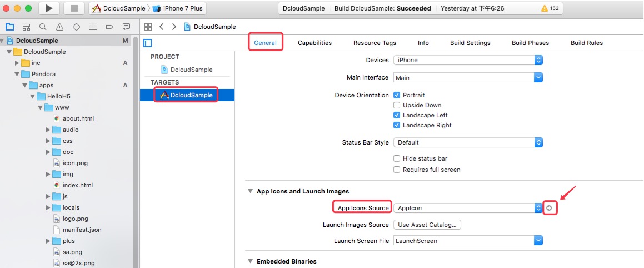Image resolution: width=644 pixels, height=268 pixels.
Task: Open the Devices dropdown
Action: point(468,60)
